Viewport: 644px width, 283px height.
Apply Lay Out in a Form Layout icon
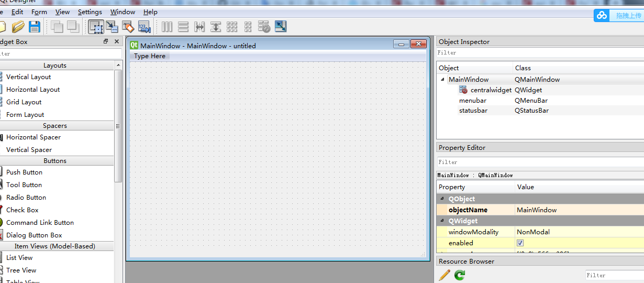tap(248, 27)
